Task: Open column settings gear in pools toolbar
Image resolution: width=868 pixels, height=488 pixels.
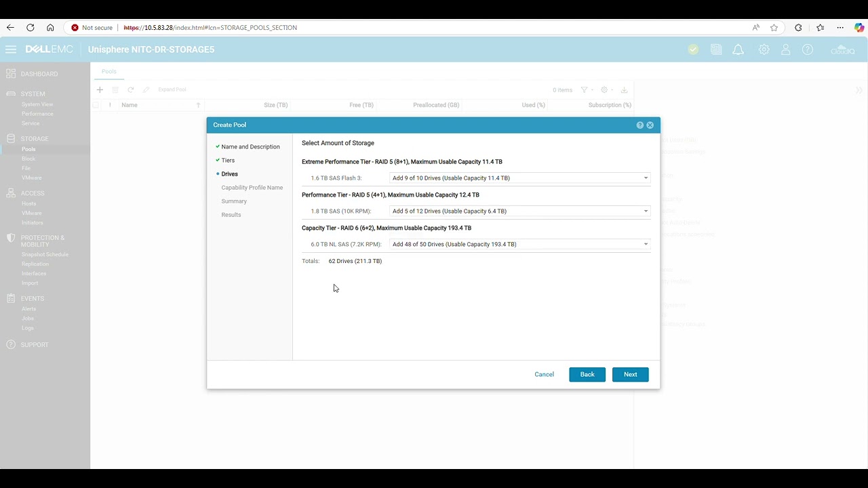Action: (x=604, y=89)
